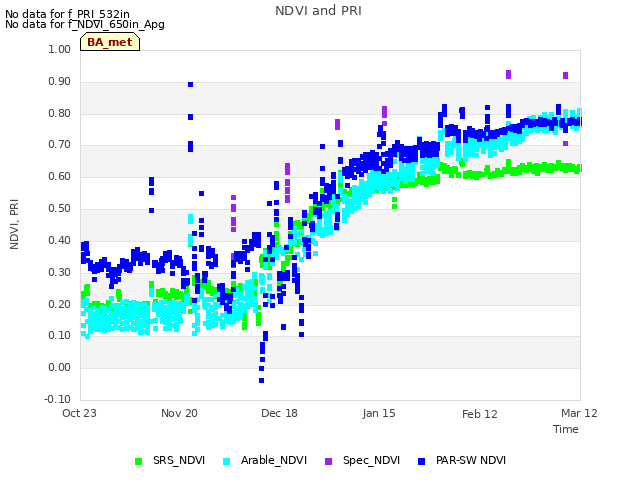Click the Dec 18 x-axis tick label

pyautogui.click(x=279, y=413)
